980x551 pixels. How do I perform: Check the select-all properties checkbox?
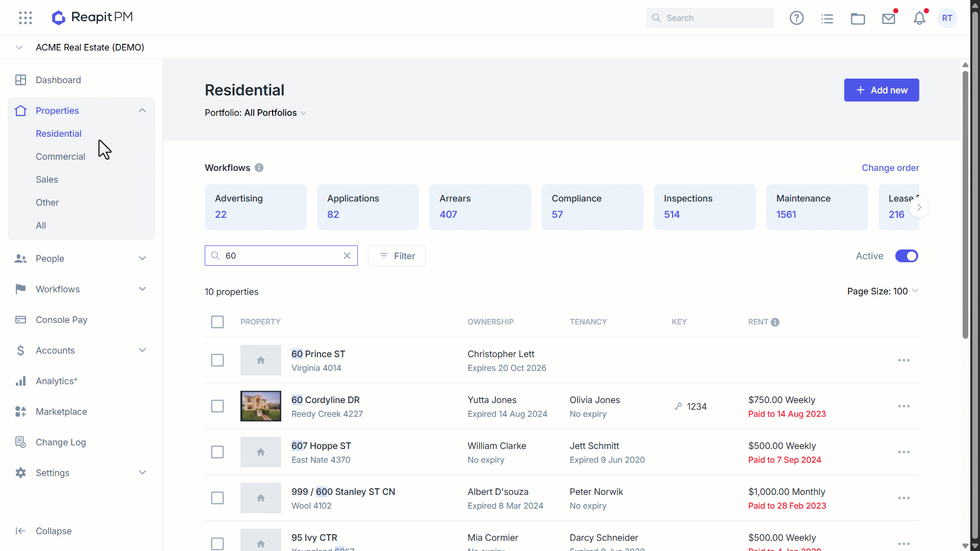click(217, 322)
